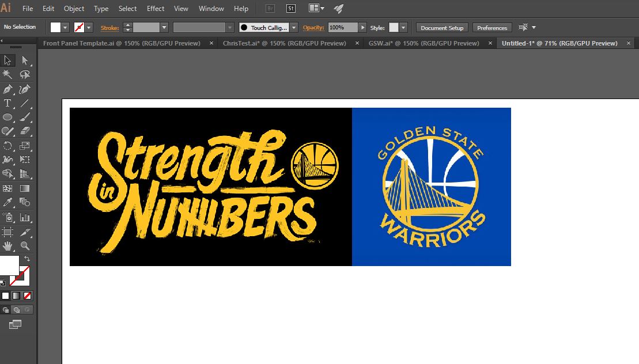Enable Draw Inside mode
Viewport: 639px width, 364px height.
click(27, 310)
